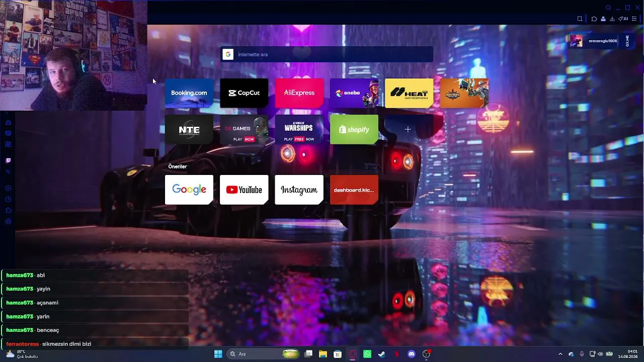Open the volume control in system tray
The image size is (644, 362).
pyautogui.click(x=600, y=354)
